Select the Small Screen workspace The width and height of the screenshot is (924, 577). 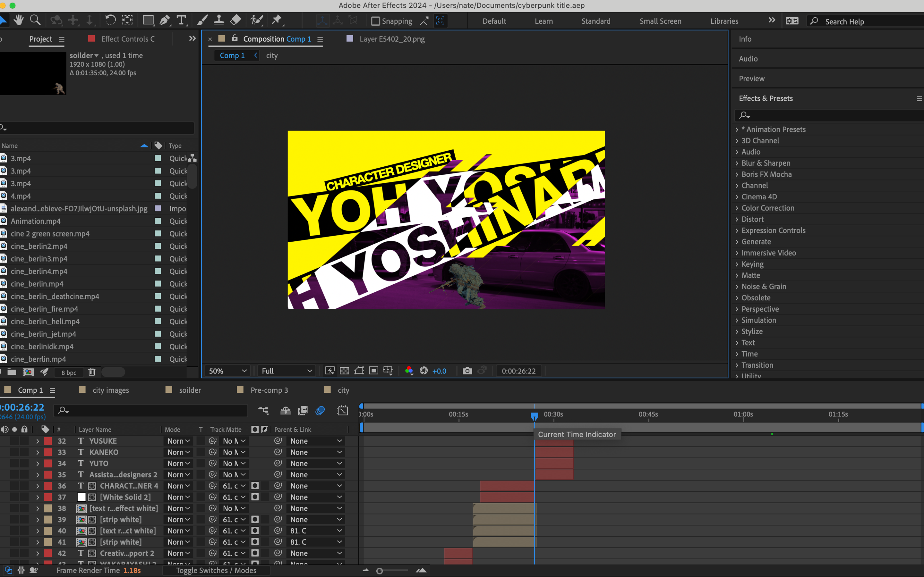[660, 21]
